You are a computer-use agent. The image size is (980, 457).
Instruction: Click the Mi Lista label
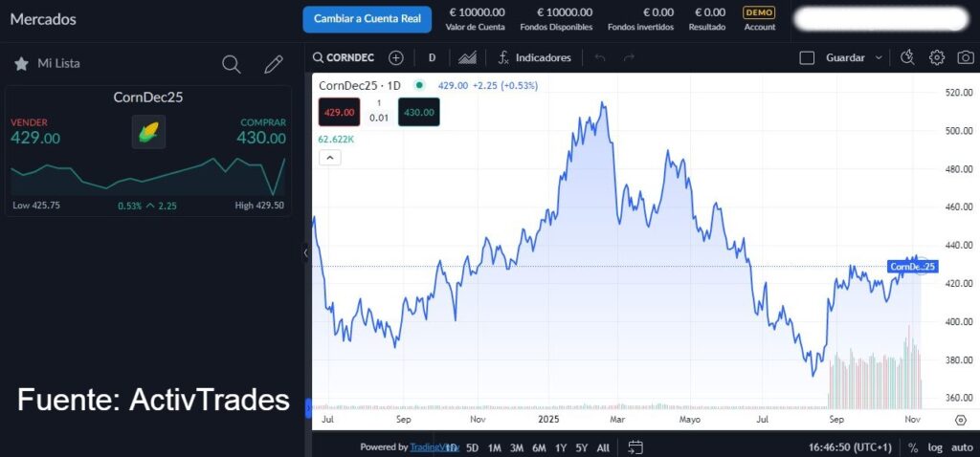tap(58, 63)
